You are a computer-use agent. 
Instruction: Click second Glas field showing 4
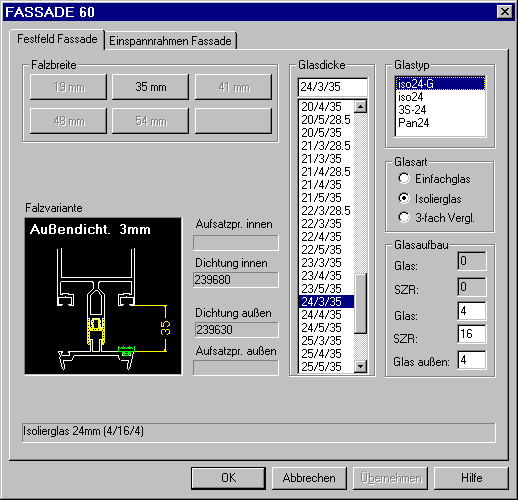472,311
